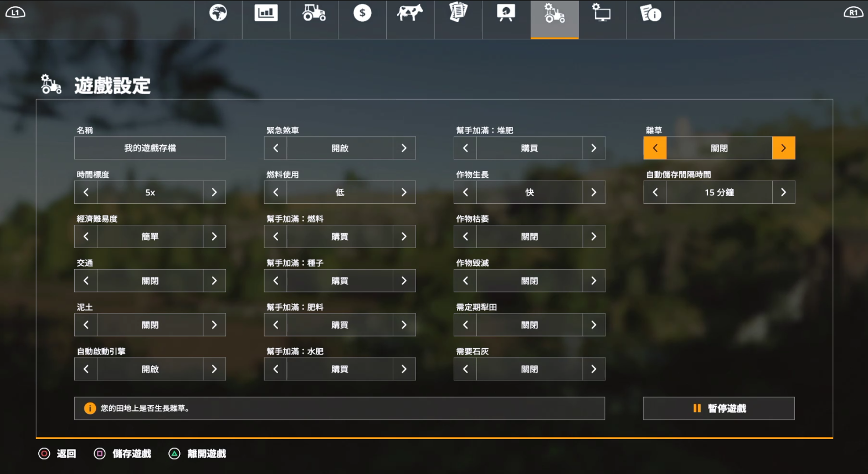868x474 pixels.
Task: Change 幫手加滿：肥料 with left arrow
Action: (276, 325)
